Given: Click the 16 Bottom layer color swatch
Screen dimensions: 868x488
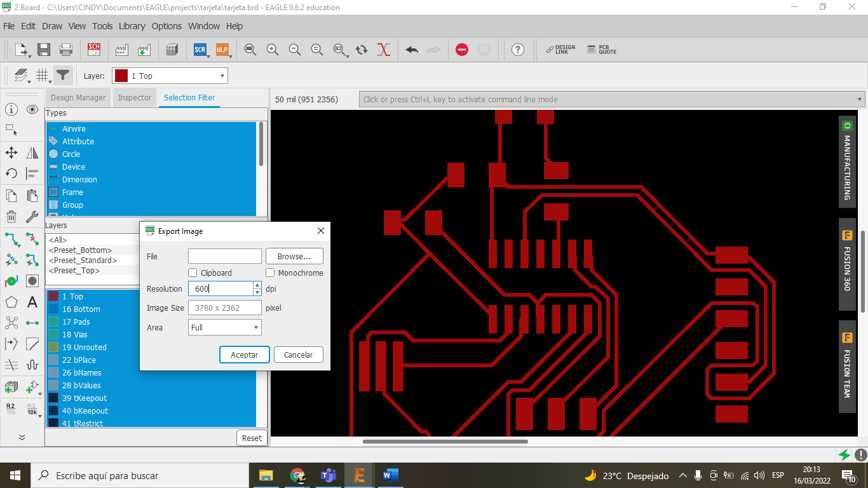Looking at the screenshot, I should tap(53, 309).
